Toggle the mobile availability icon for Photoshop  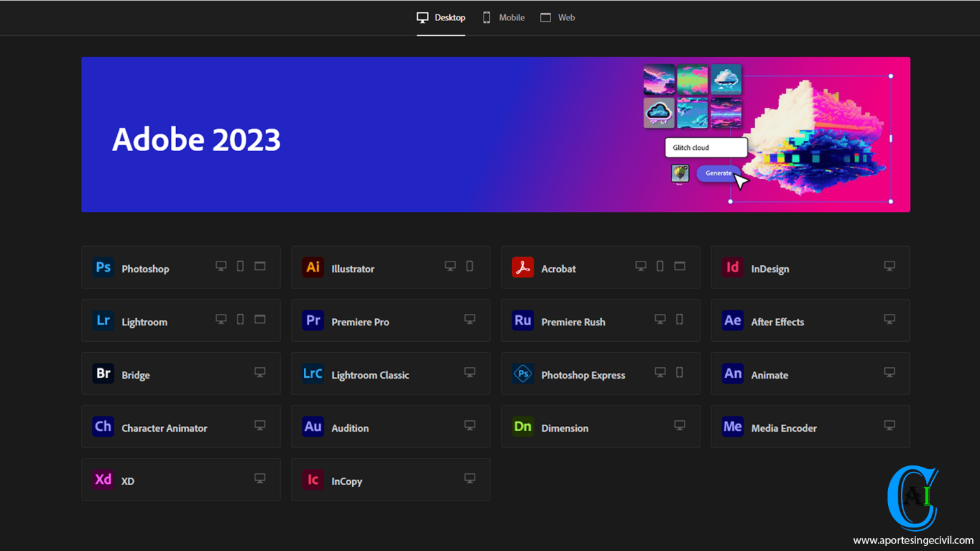(240, 266)
